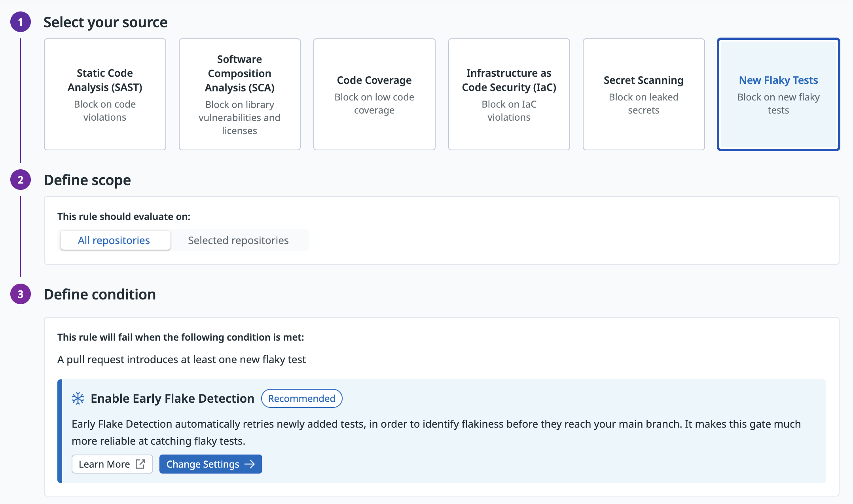The height and width of the screenshot is (504, 853).
Task: Pick Infrastructure as Code Security card
Action: 509,94
